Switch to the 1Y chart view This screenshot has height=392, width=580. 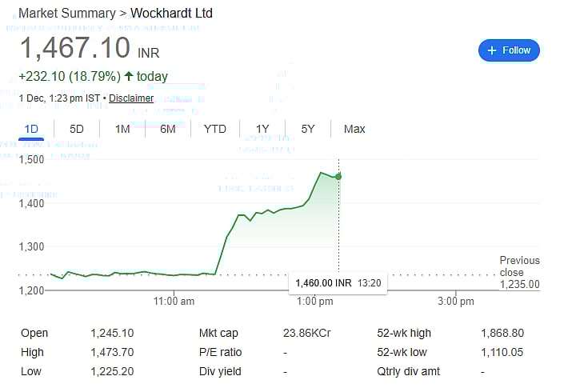262,129
